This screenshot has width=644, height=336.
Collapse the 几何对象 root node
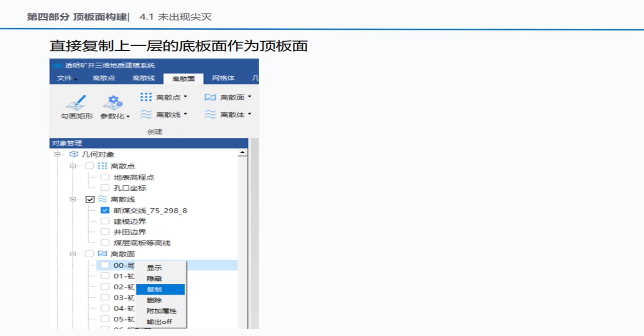[58, 154]
